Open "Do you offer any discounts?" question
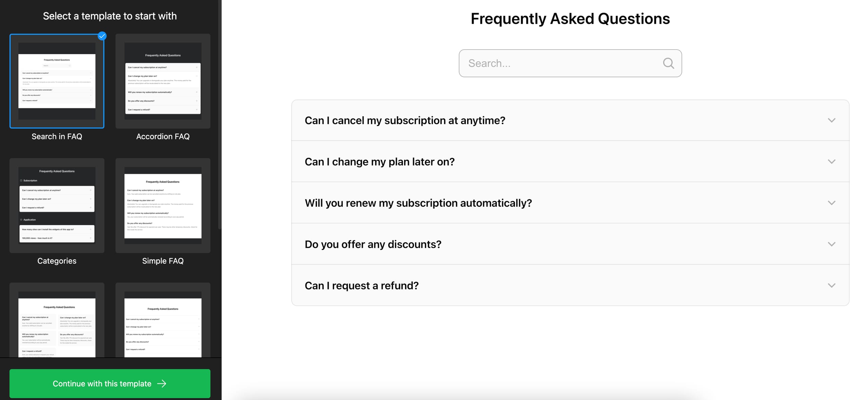 point(373,244)
